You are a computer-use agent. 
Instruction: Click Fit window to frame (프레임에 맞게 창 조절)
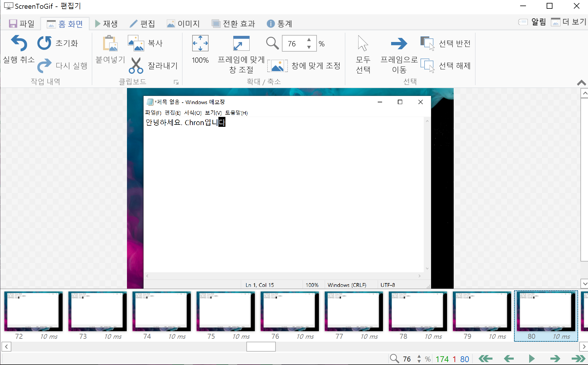click(241, 43)
